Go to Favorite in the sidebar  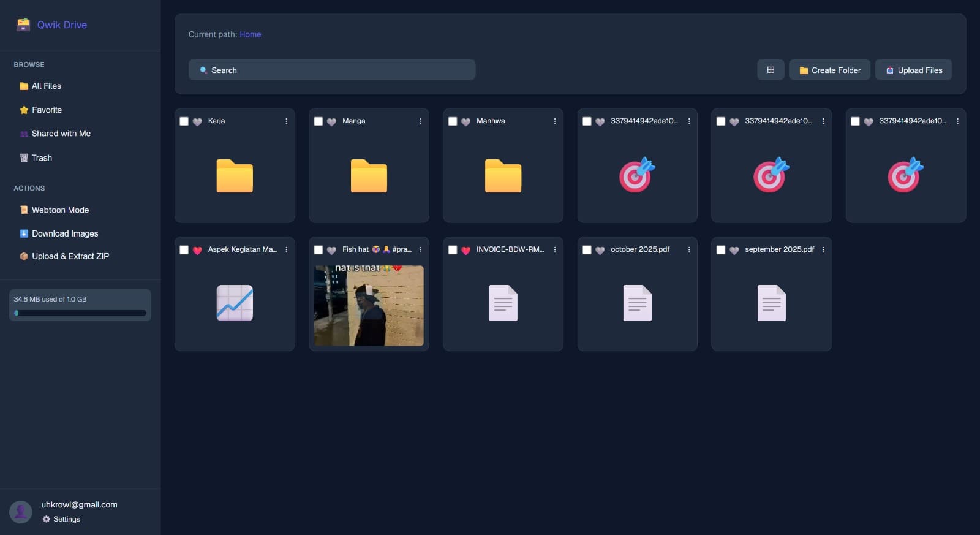tap(47, 110)
